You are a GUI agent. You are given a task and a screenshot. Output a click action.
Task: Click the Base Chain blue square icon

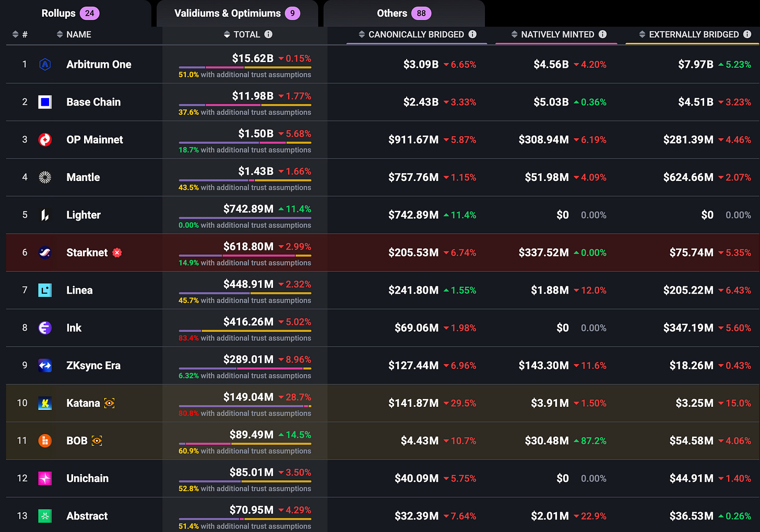[45, 102]
